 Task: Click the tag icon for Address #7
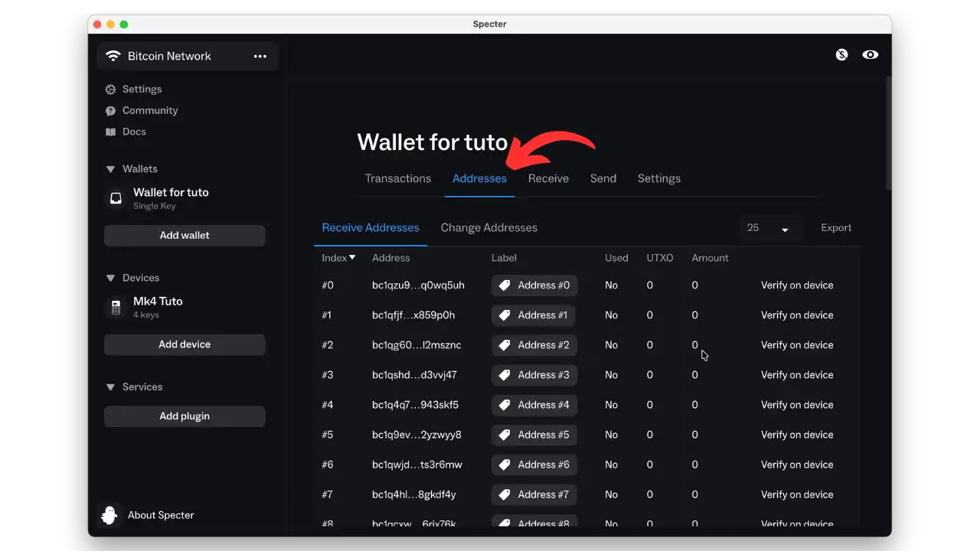[505, 494]
